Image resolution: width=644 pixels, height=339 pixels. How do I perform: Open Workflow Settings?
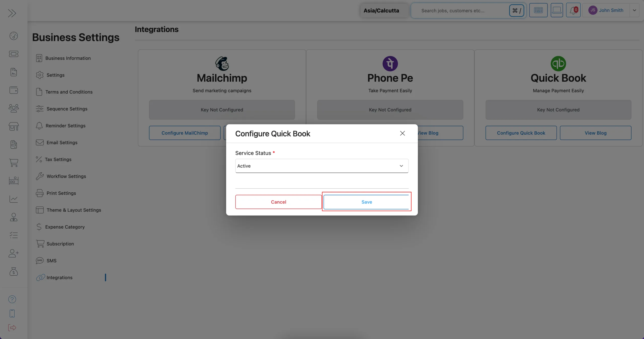coord(61,176)
